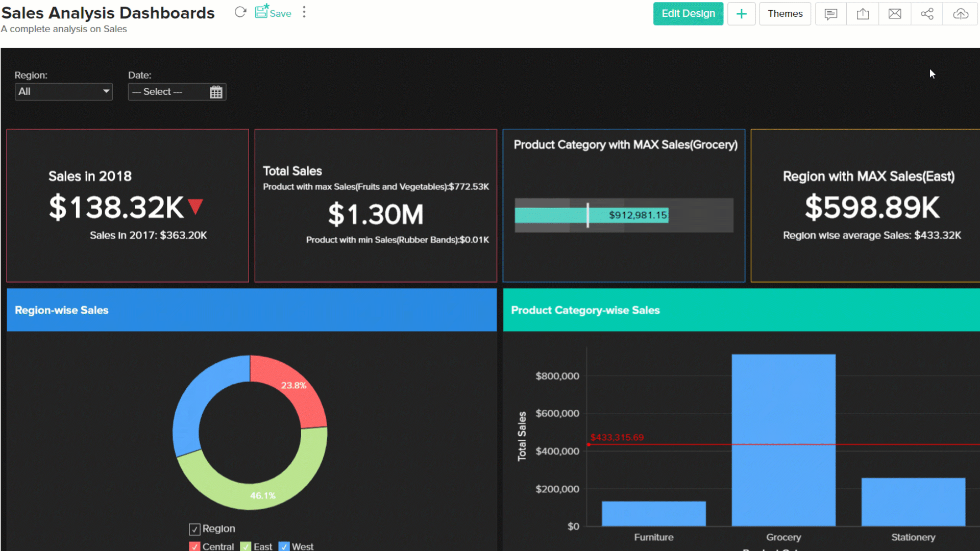Expand the Region All dropdown
Viewport: 980px width, 551px height.
(x=63, y=92)
